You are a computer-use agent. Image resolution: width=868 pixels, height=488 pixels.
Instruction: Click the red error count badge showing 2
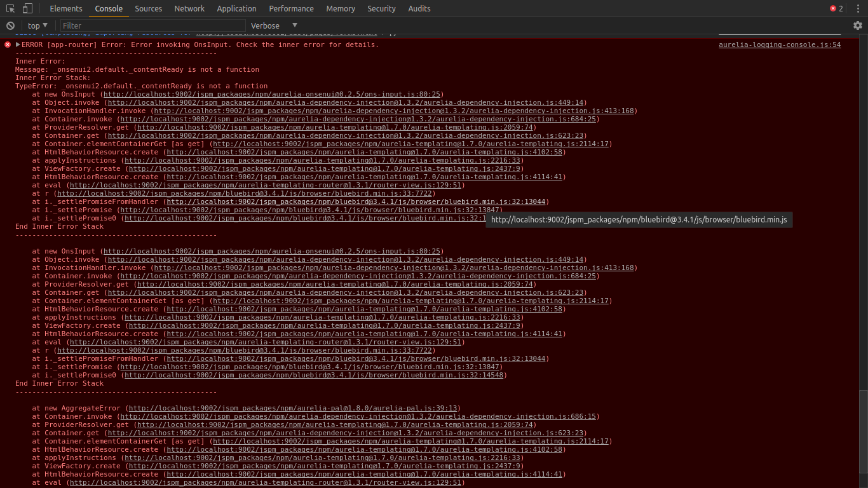(836, 8)
